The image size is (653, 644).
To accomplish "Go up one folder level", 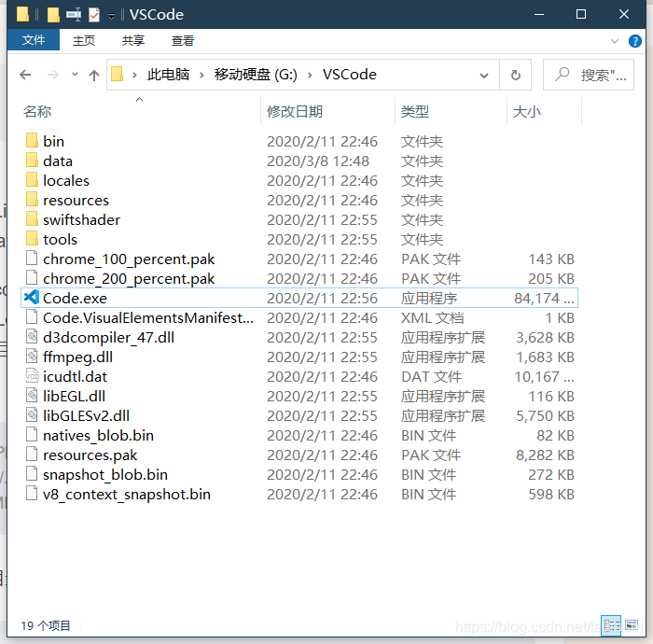I will [x=94, y=75].
